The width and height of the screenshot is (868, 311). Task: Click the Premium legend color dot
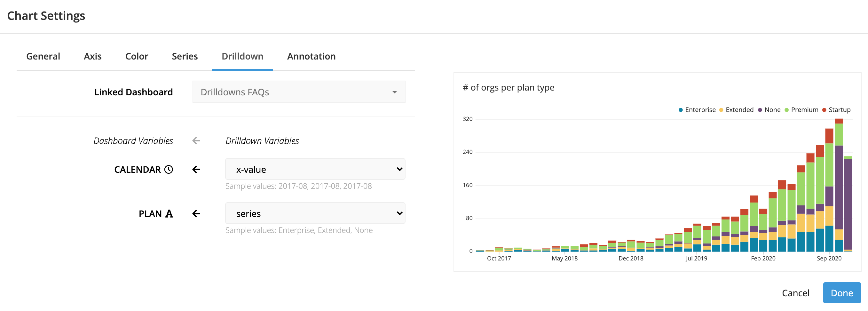pyautogui.click(x=786, y=110)
